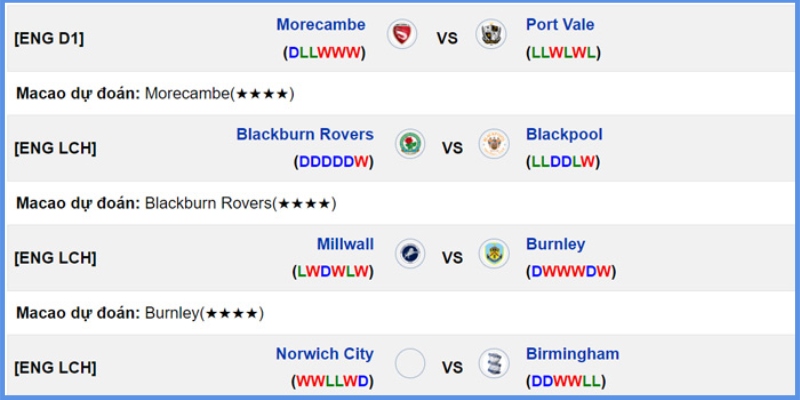This screenshot has height=400, width=800.
Task: Click the blank Norwich City crest placeholder
Action: 410,363
